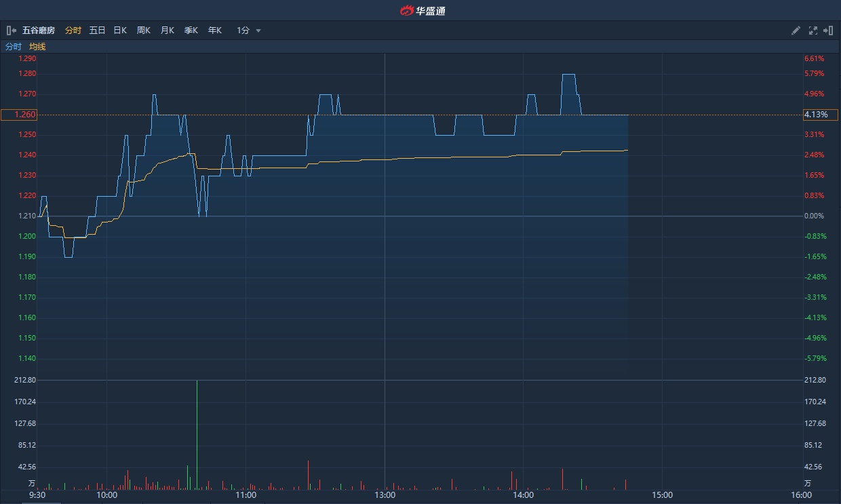Collapse the left panel with the arrow icon

pos(12,31)
